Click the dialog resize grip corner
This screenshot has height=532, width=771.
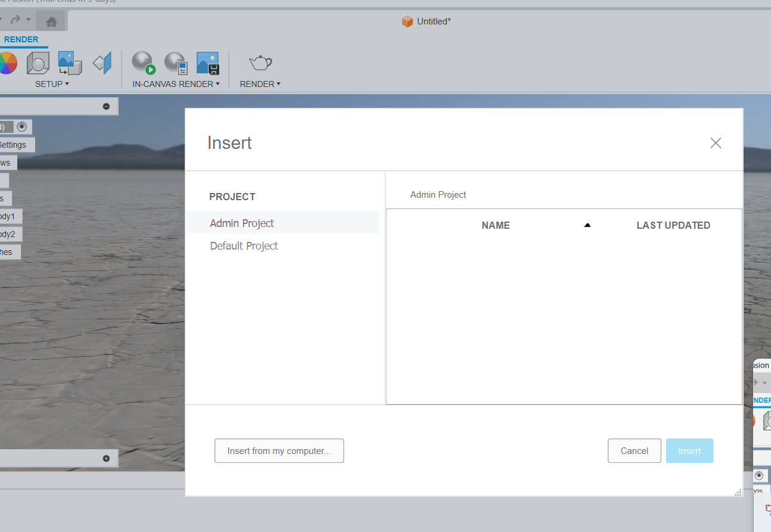(x=738, y=492)
